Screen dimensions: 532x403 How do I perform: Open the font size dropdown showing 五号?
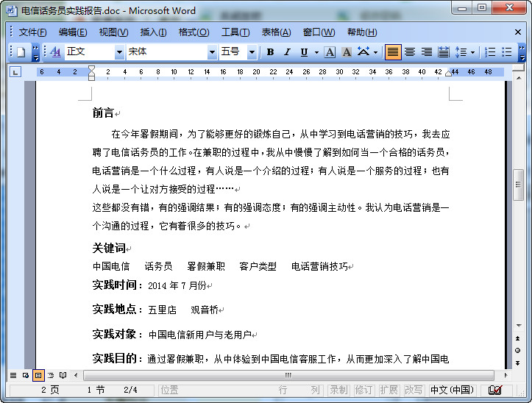[x=252, y=52]
